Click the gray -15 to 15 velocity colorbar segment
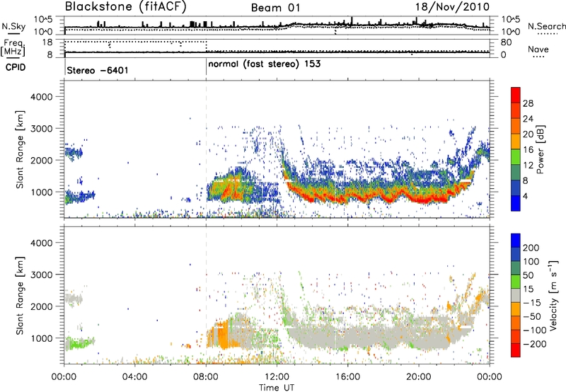Viewport: 566px width, 392px height. point(516,295)
